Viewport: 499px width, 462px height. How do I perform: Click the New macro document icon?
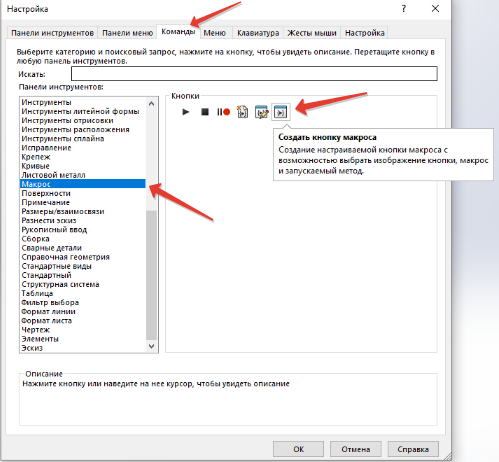point(242,112)
